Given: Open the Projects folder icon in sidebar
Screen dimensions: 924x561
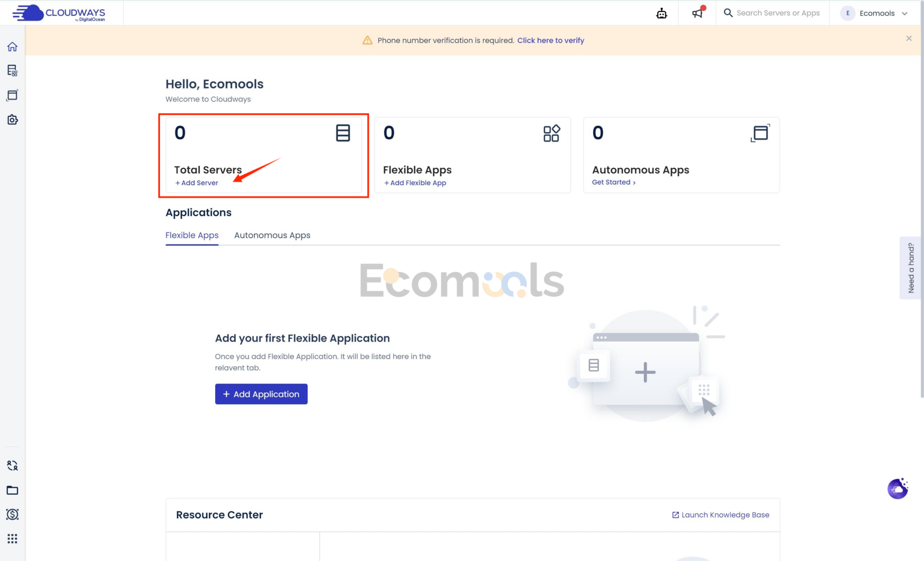Looking at the screenshot, I should click(x=13, y=490).
